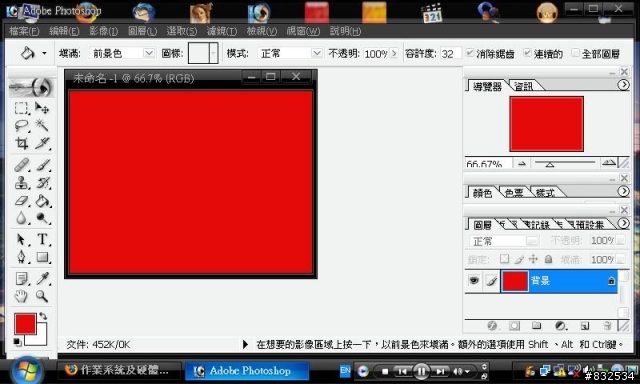
Task: Open Navigator panel flyout menu arrow
Action: pos(623,85)
